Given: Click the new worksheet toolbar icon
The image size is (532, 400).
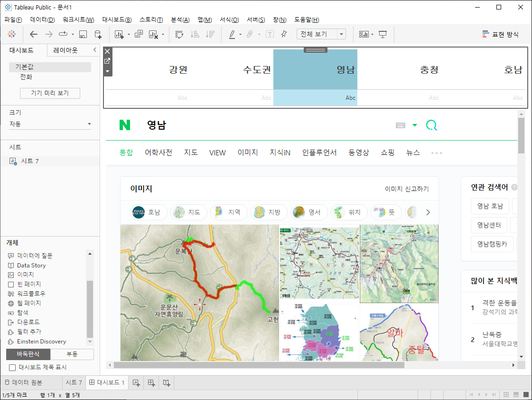Looking at the screenshot, I should tap(119, 34).
